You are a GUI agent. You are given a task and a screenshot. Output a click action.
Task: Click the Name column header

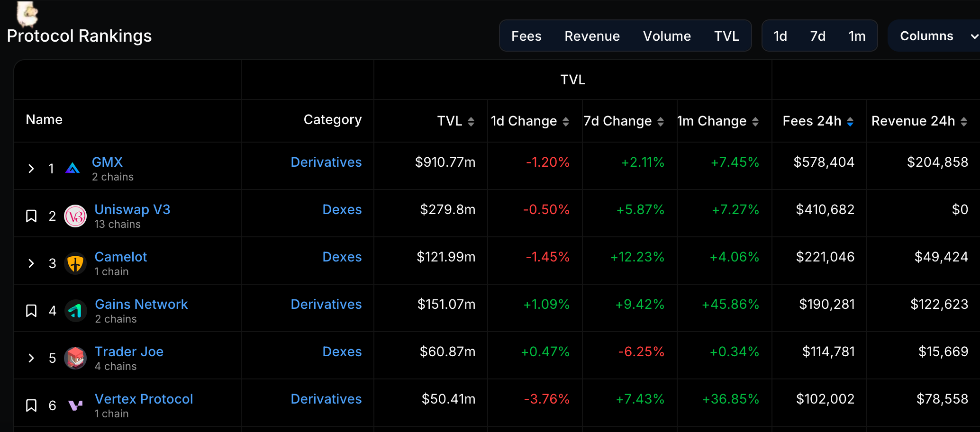44,119
